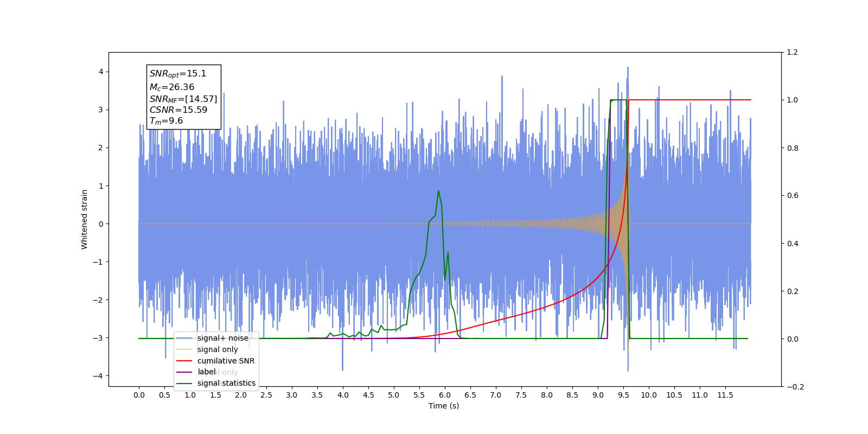Click the 0.0 tick on the time axis
868x434 pixels.
pos(139,395)
